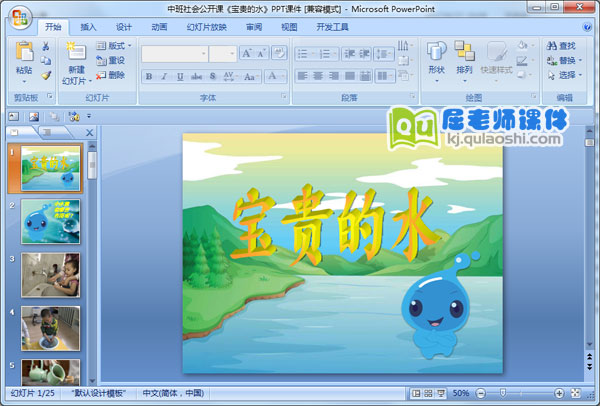Viewport: 600px width, 406px height.
Task: Click zoom out minus button
Action: click(x=481, y=393)
